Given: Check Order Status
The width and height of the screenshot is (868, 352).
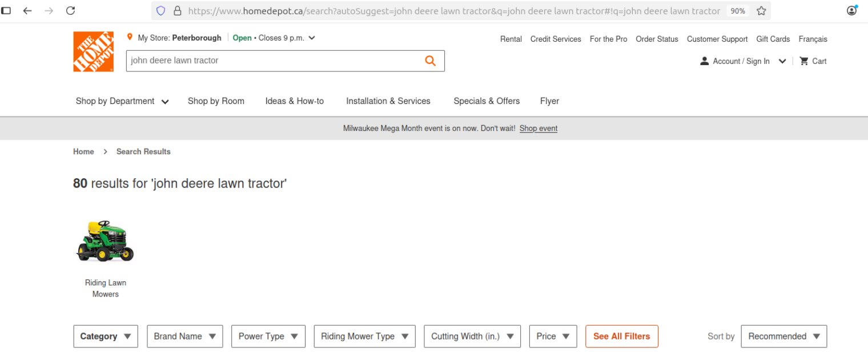Looking at the screenshot, I should pos(657,39).
